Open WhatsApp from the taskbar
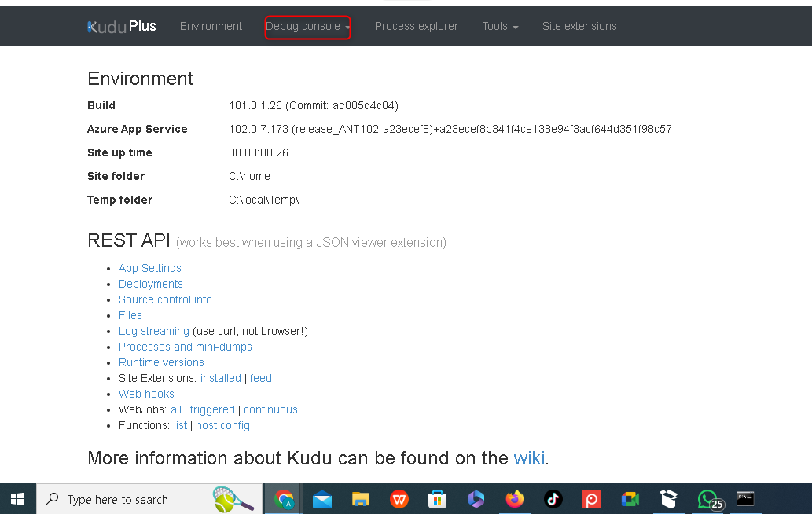This screenshot has width=812, height=514. (707, 498)
